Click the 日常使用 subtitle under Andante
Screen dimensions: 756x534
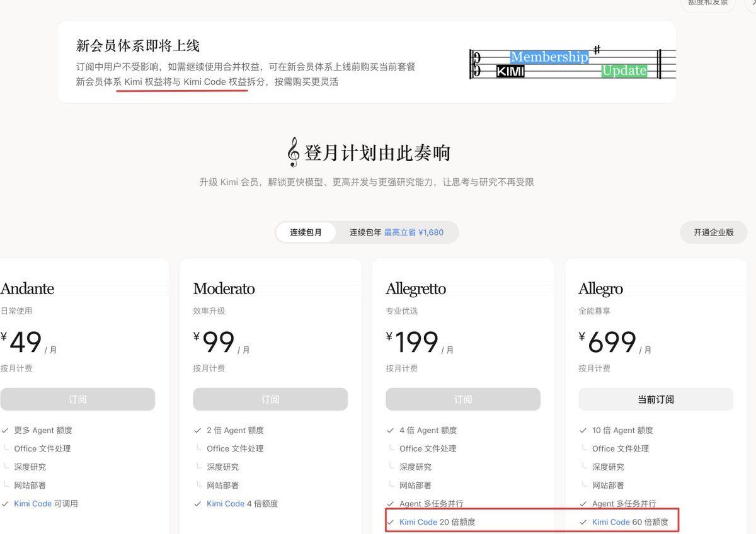(x=16, y=311)
